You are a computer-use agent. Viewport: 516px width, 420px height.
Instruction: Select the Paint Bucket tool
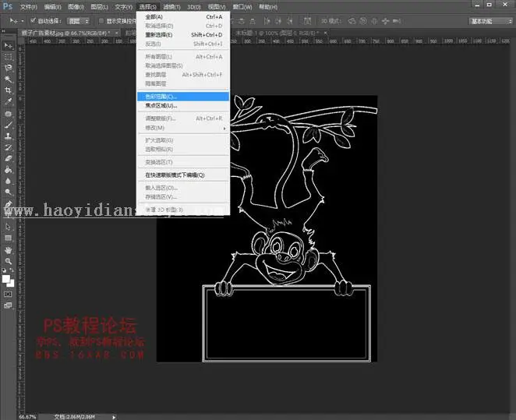click(9, 170)
